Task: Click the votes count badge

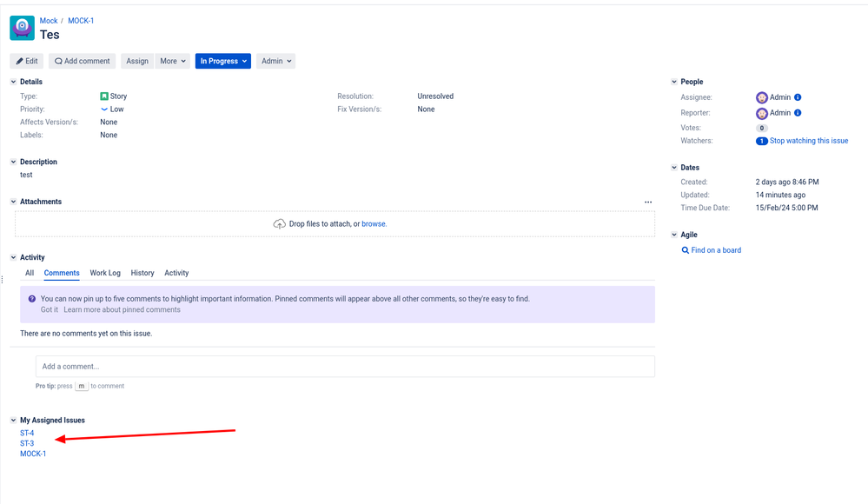Action: pos(762,128)
